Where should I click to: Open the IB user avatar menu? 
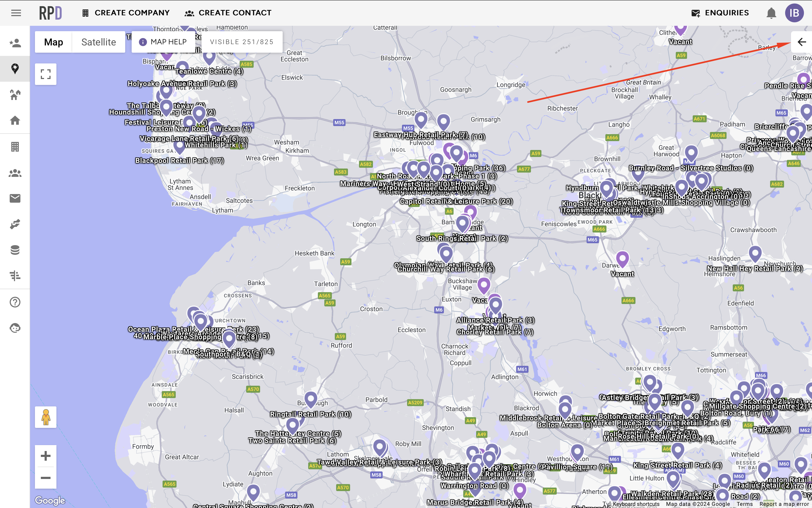click(x=794, y=13)
